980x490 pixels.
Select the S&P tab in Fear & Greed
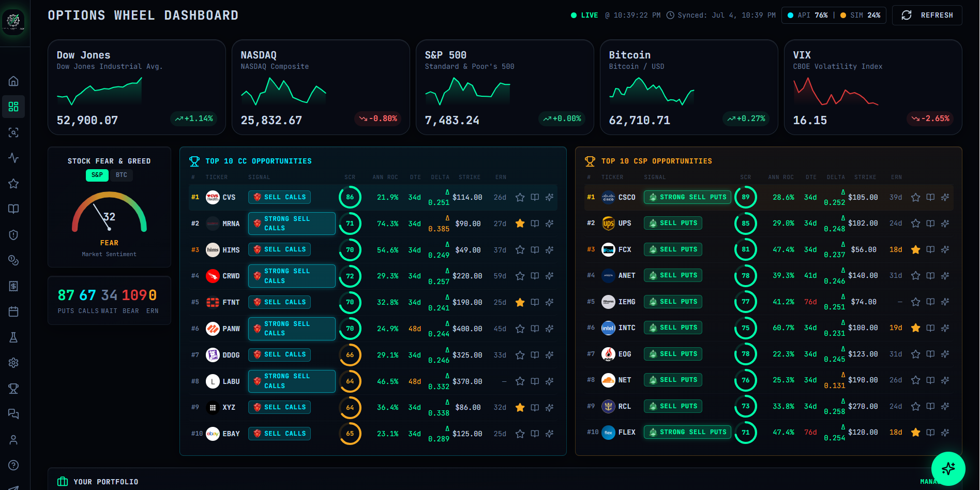coord(97,175)
